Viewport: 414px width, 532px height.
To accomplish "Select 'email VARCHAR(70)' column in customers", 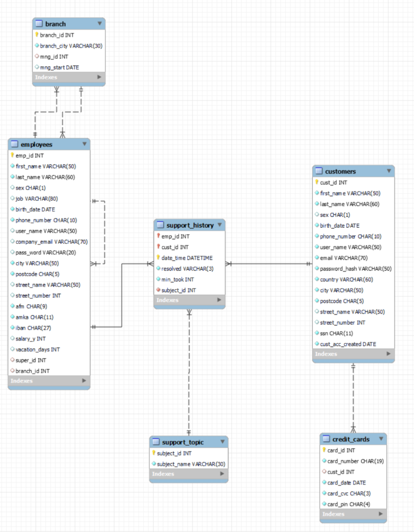I will 353,258.
